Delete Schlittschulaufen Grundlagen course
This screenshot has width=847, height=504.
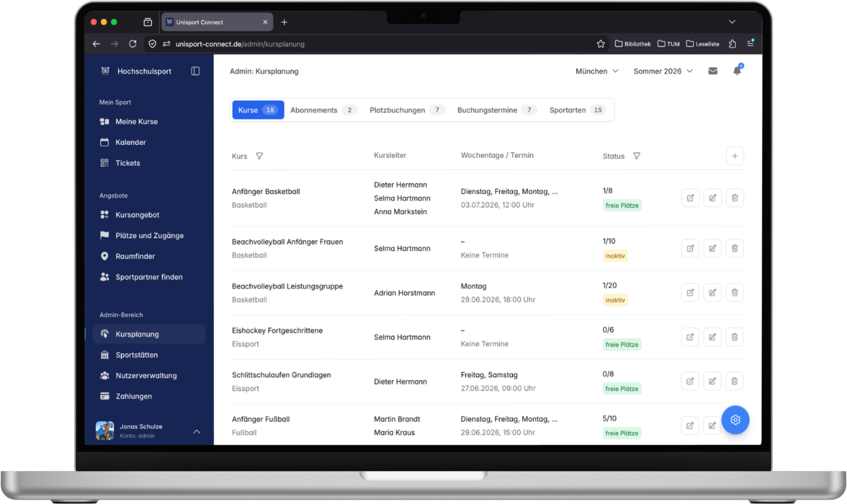point(735,381)
